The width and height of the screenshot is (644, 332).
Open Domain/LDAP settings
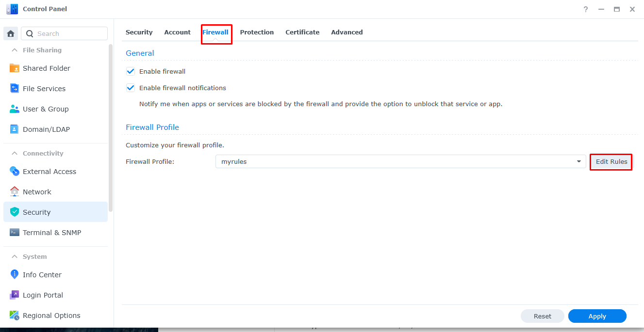coord(45,129)
